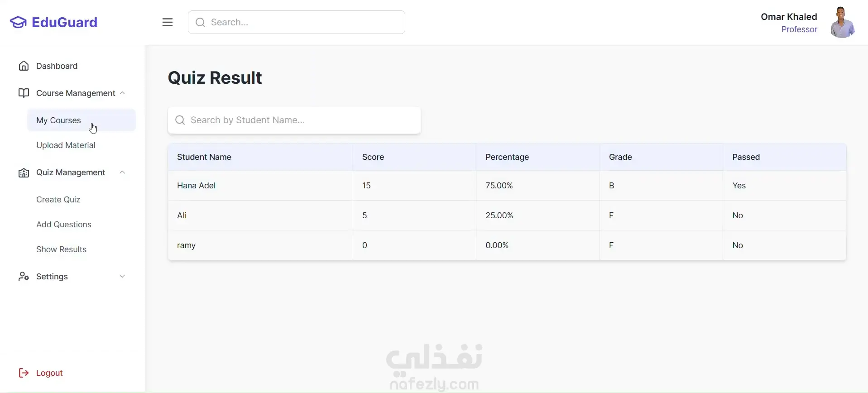
Task: Open Show Results page
Action: [61, 249]
